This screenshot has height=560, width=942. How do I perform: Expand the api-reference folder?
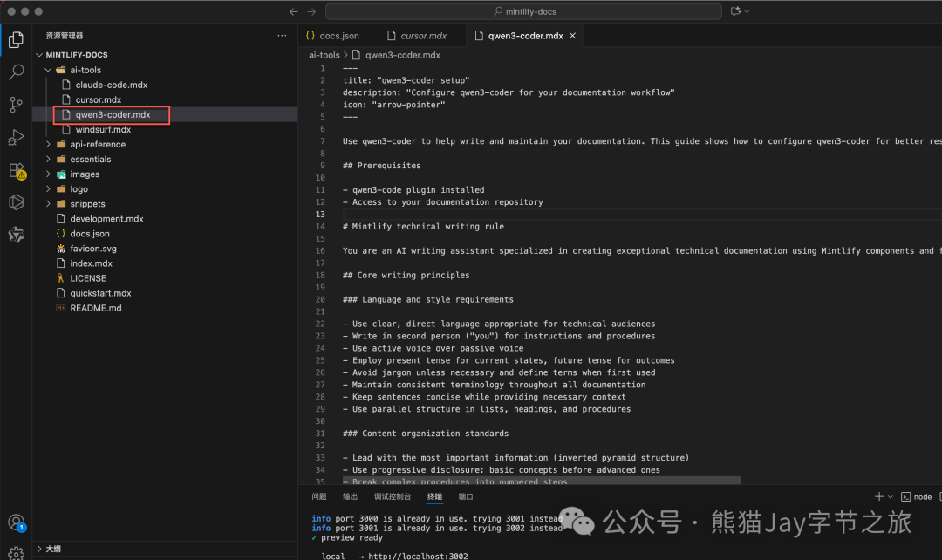point(48,144)
